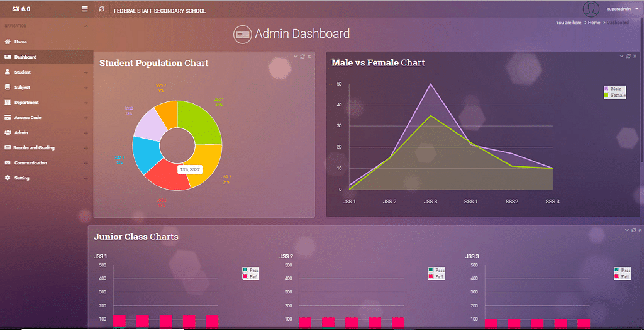The image size is (644, 330).
Task: Refresh the Student Population Chart panel
Action: 303,57
